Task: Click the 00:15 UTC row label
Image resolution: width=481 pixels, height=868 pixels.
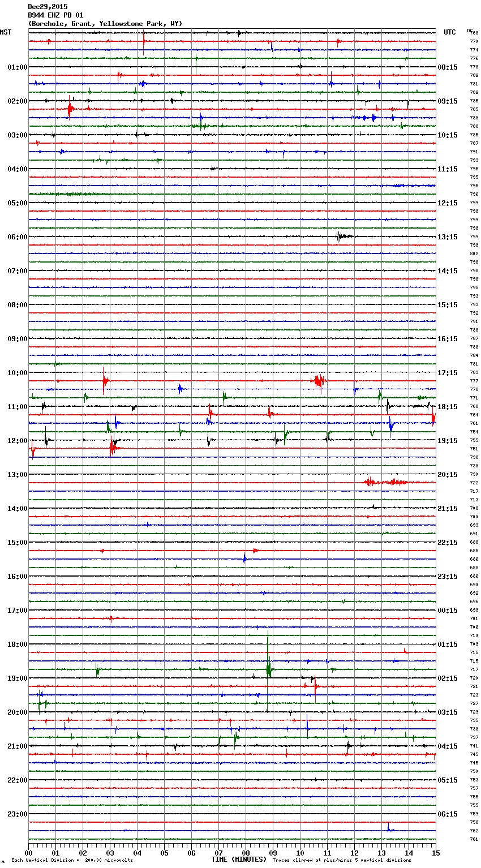Action: (448, 611)
